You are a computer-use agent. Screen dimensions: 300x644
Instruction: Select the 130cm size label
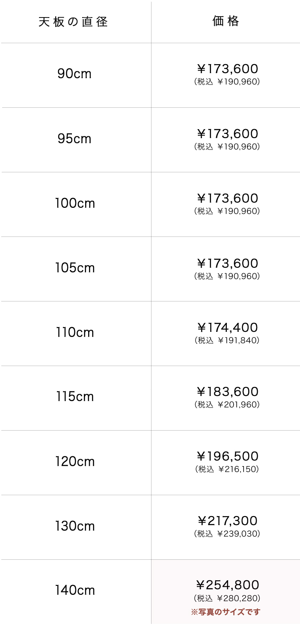click(75, 526)
